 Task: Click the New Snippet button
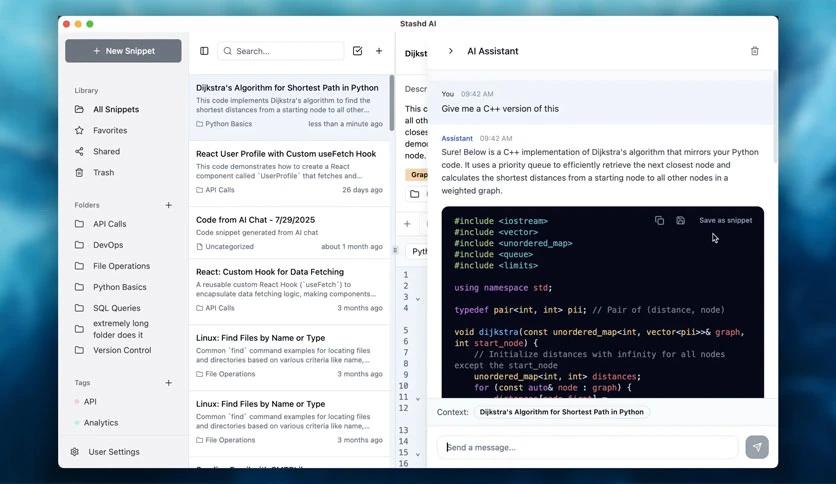coord(123,51)
